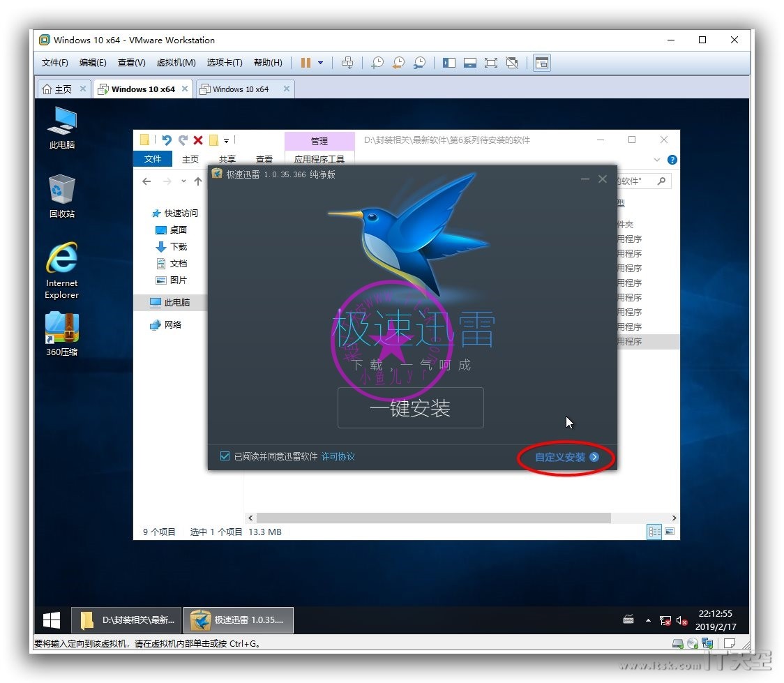Switch Explorer to large icons view
784x683 pixels.
point(670,532)
